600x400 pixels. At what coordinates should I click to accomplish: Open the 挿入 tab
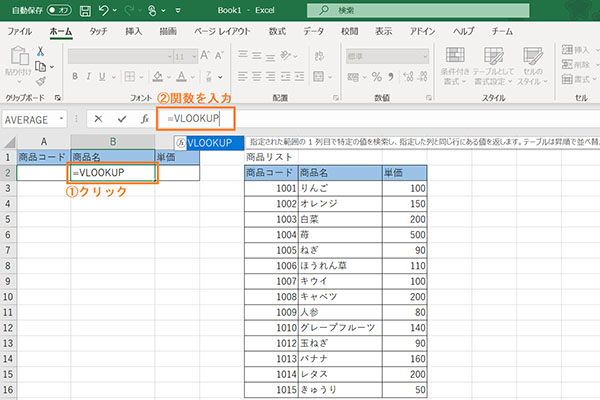[135, 31]
